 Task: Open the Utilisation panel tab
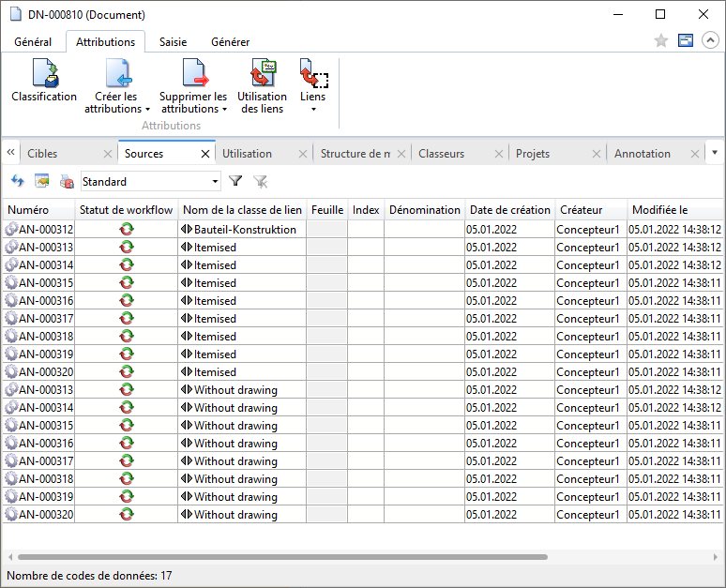pos(248,154)
